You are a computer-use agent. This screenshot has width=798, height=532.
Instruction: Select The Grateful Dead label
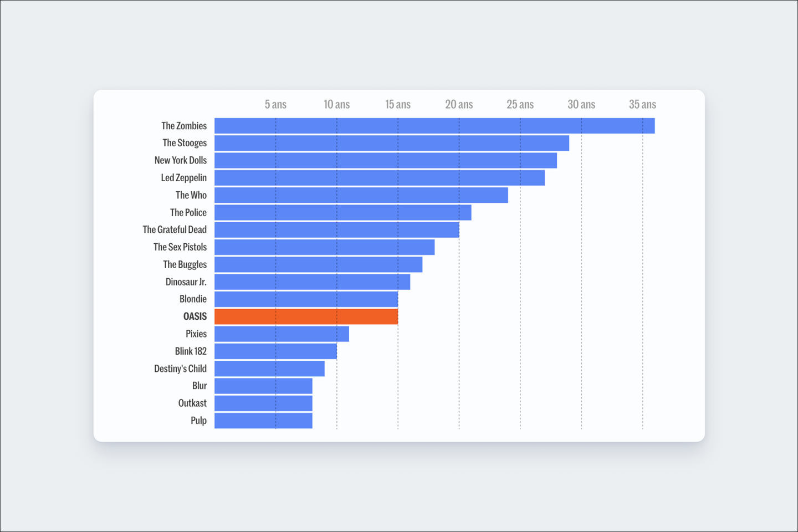pyautogui.click(x=175, y=229)
